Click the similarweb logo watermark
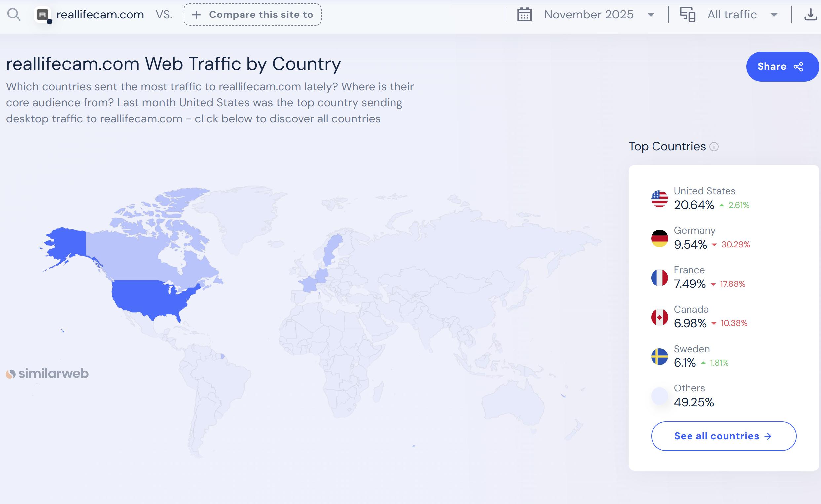The width and height of the screenshot is (821, 504). 47,373
